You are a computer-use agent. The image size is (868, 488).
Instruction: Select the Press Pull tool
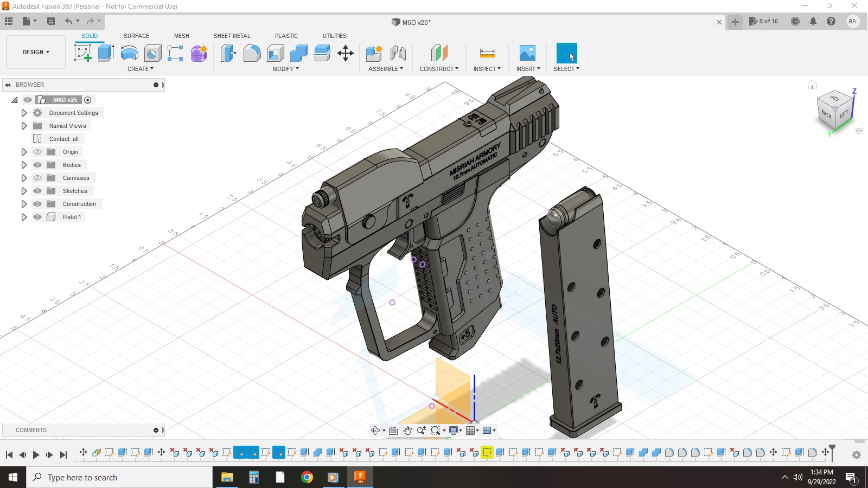[228, 53]
